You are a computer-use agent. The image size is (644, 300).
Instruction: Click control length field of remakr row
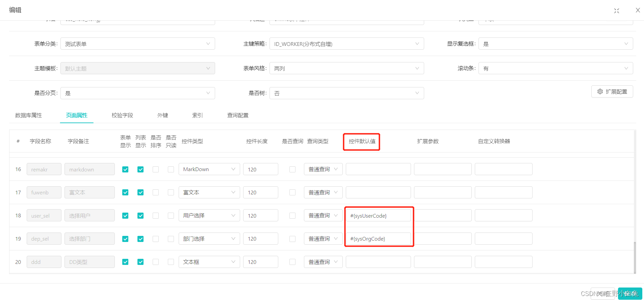pyautogui.click(x=261, y=169)
